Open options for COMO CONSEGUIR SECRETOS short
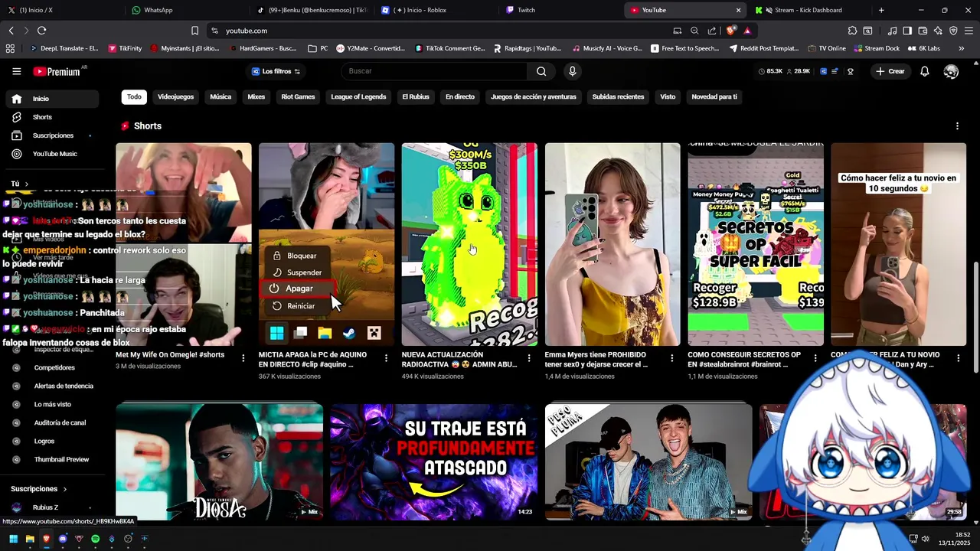980x551 pixels. (815, 358)
